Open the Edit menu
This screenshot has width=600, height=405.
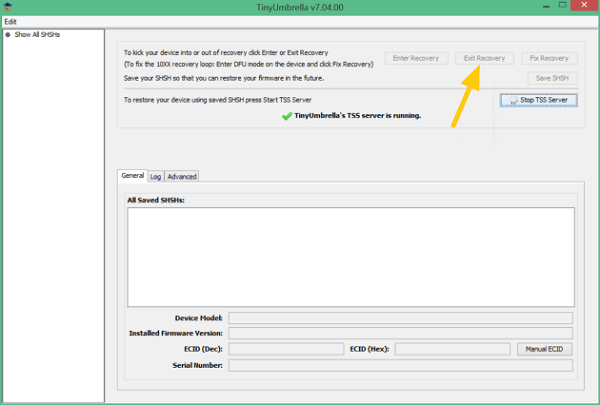10,22
